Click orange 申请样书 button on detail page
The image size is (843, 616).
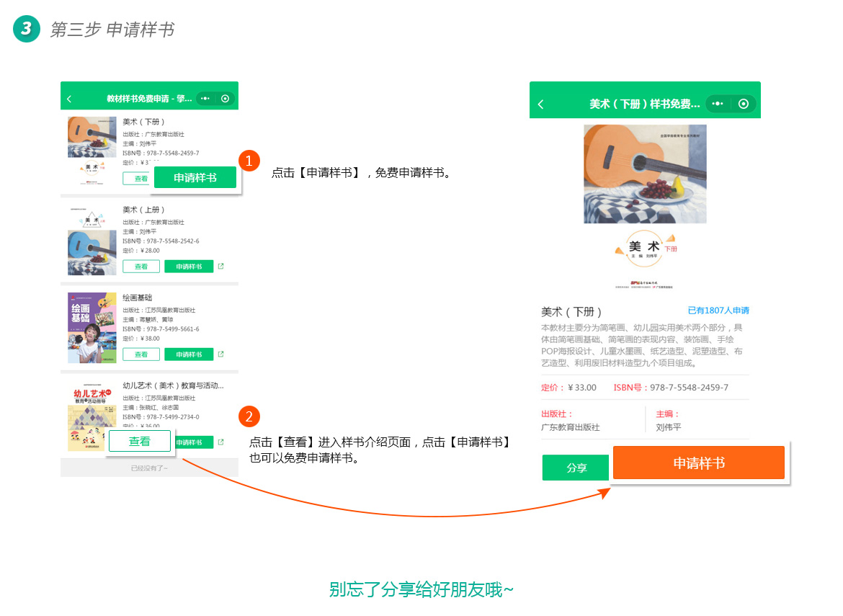coord(699,463)
